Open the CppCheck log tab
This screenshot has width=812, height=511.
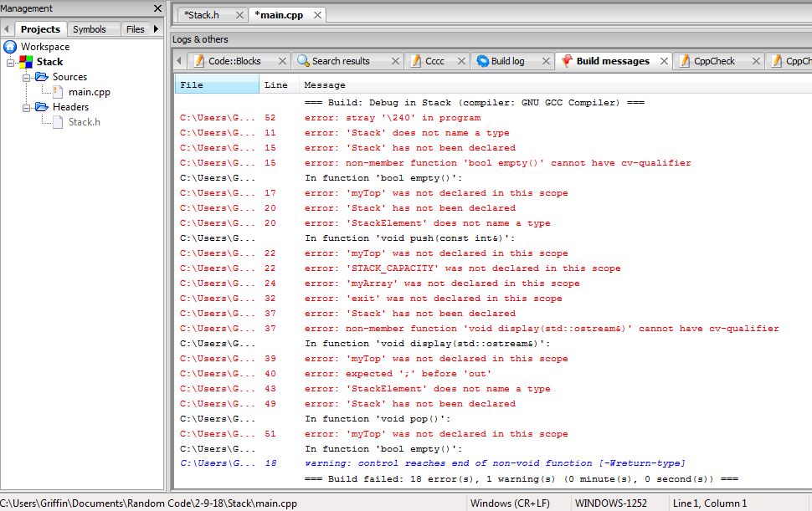(714, 61)
